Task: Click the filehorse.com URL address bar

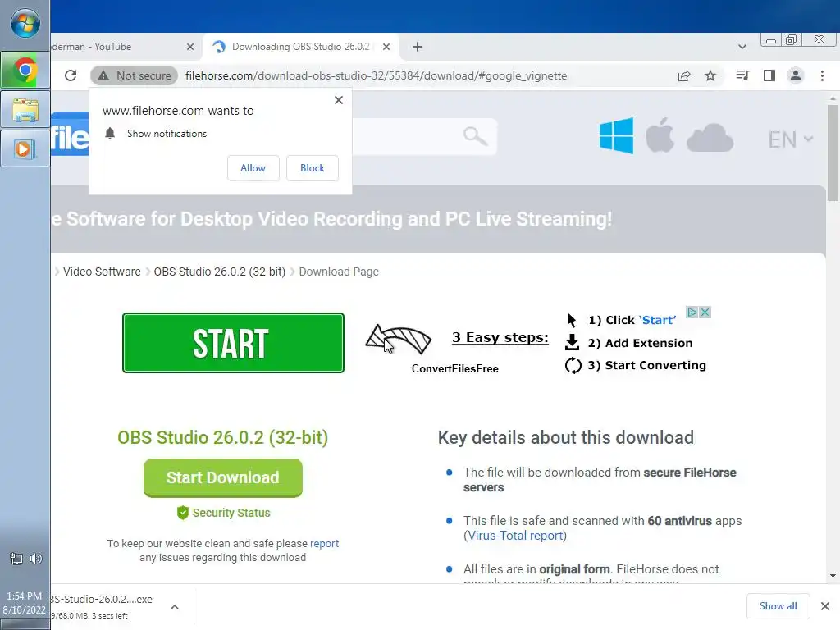Action: [x=376, y=75]
